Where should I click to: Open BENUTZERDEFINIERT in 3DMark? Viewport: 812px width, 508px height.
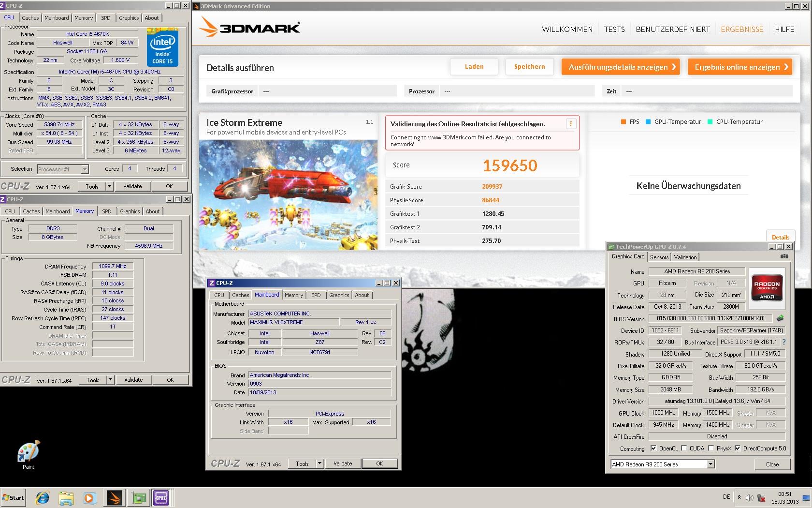(x=673, y=30)
